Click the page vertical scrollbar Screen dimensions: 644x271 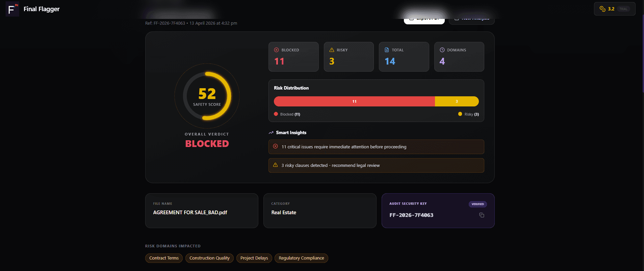pos(643,54)
